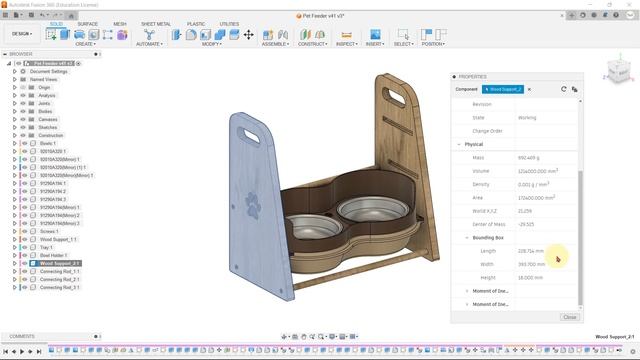Switch to the Mesh tab
640x360 pixels.
(x=120, y=24)
